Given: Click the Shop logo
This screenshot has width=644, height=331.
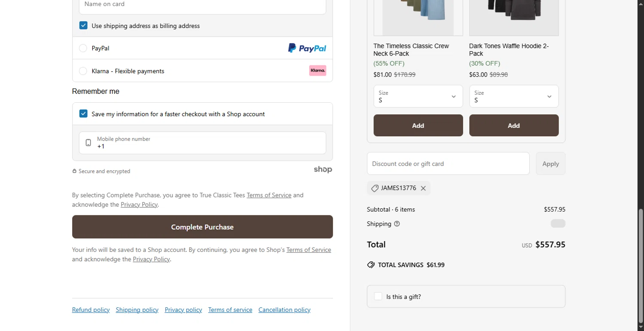Looking at the screenshot, I should tap(323, 170).
